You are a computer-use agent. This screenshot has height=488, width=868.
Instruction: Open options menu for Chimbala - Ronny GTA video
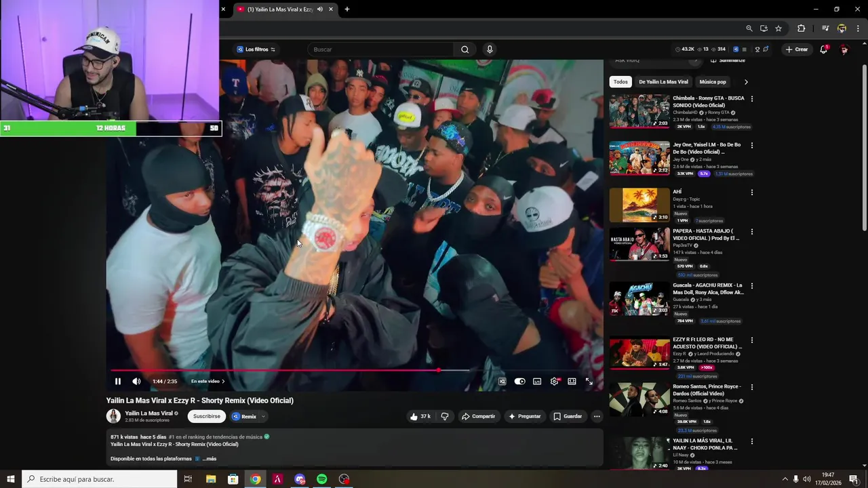[751, 99]
